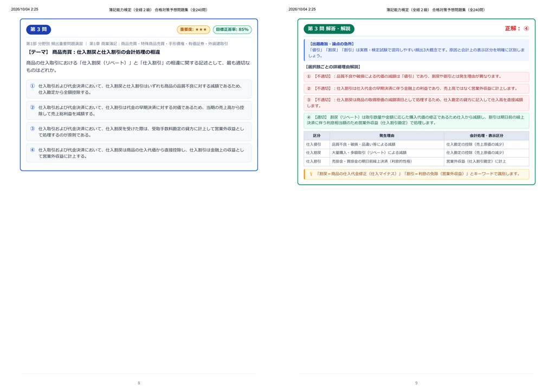This screenshot has height=392, width=555.
Task: Select answer option ① about 品質不良に対する減額
Action: [139, 89]
